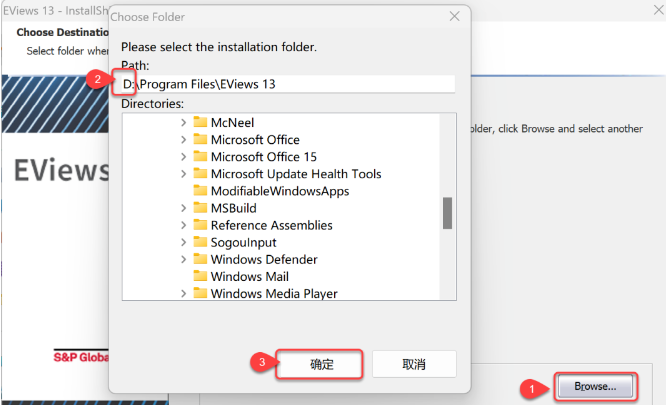Image resolution: width=666 pixels, height=405 pixels.
Task: Click the MSBuild folder icon
Action: tap(200, 208)
